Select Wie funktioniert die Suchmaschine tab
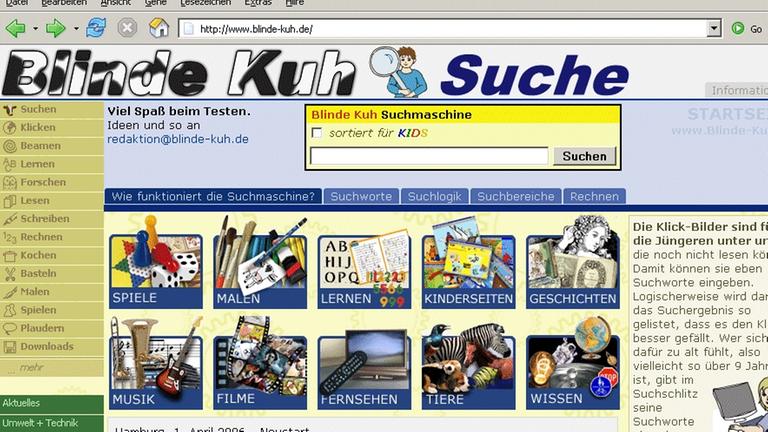This screenshot has height=432, width=768. coord(213,196)
